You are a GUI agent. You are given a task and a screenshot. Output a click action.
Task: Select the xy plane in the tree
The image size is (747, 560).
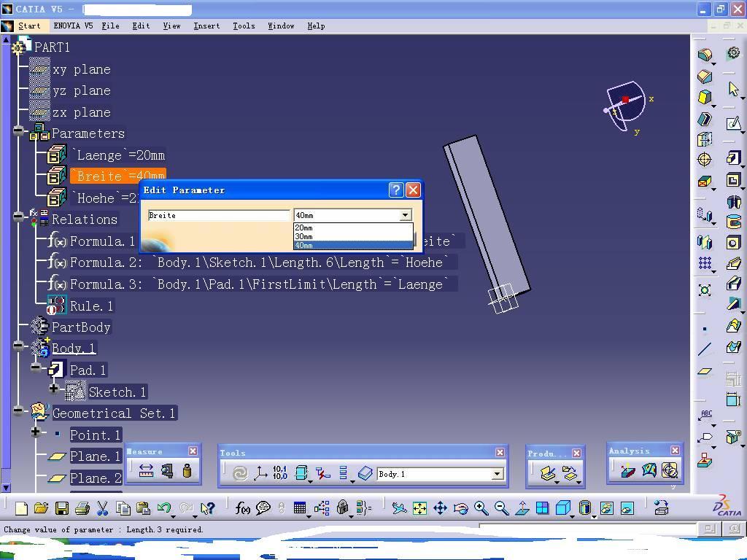coord(82,69)
